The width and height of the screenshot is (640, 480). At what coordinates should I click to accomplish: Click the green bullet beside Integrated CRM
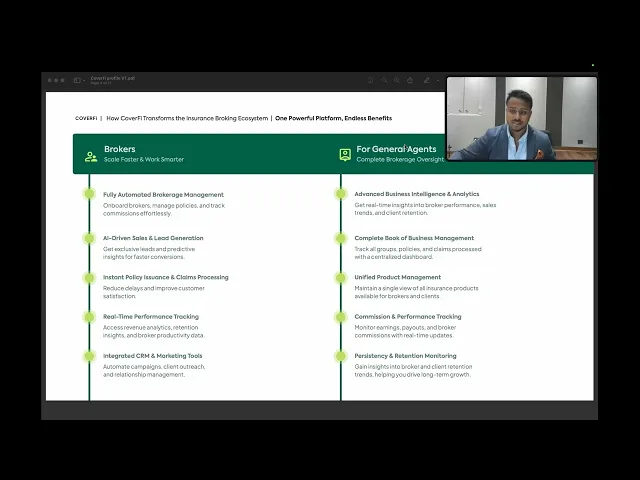(89, 356)
